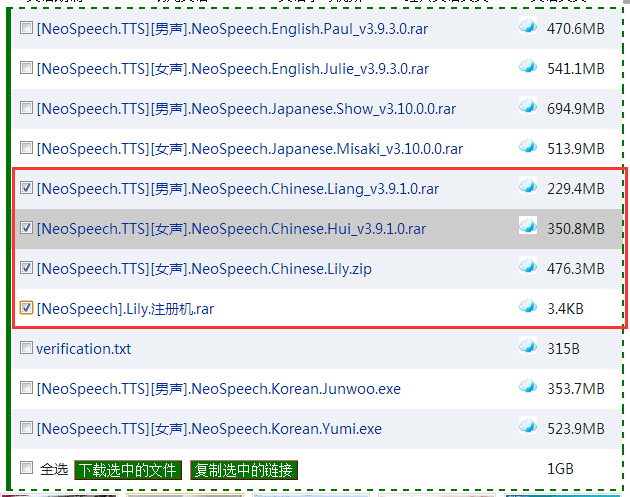Open NeoSpeech.English.Paul_v3.9.3.0.rar link
This screenshot has width=630, height=497.
click(232, 29)
